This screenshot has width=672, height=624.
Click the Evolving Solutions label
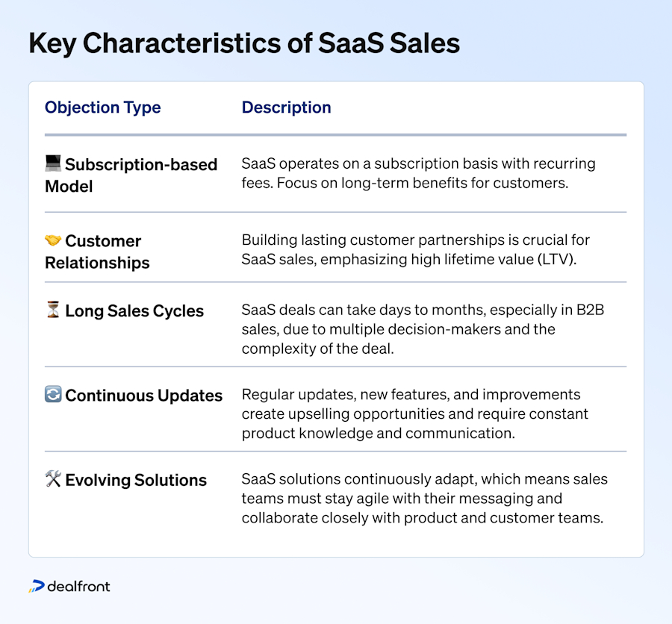pos(136,480)
